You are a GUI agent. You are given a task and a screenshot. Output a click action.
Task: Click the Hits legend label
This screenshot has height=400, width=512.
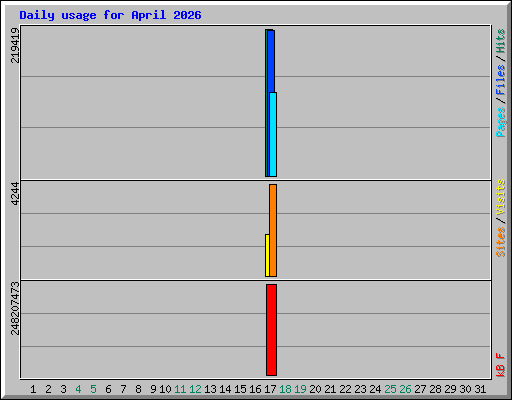(500, 41)
